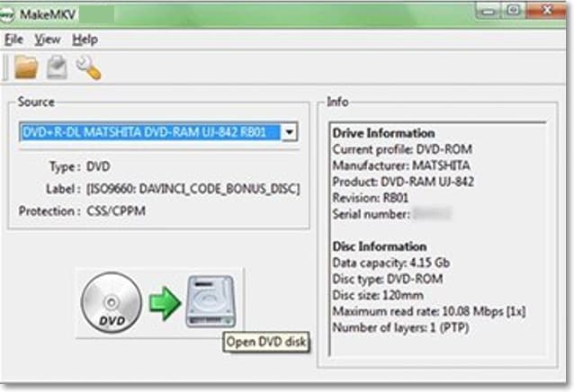Maximize the MakeMKV window
The height and width of the screenshot is (392, 574).
coord(514,11)
